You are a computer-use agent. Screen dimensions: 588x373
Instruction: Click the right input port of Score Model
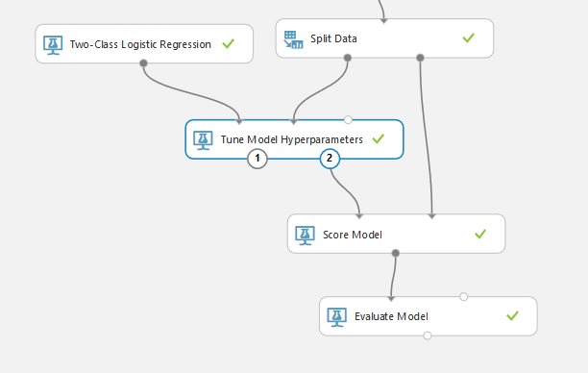tap(432, 216)
